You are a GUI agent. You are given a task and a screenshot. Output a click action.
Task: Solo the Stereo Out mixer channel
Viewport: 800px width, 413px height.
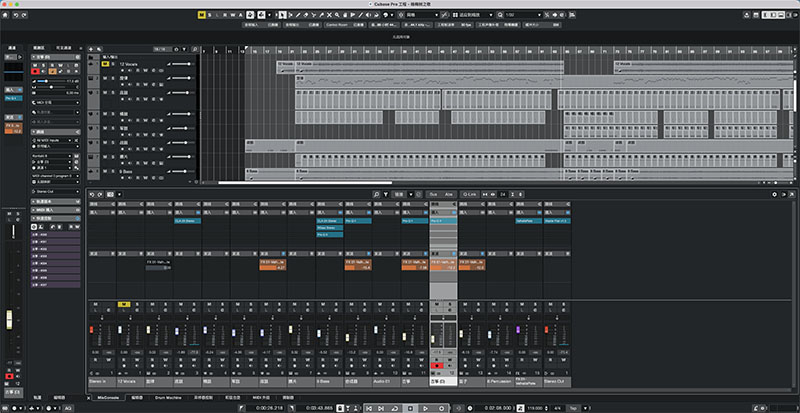click(564, 304)
